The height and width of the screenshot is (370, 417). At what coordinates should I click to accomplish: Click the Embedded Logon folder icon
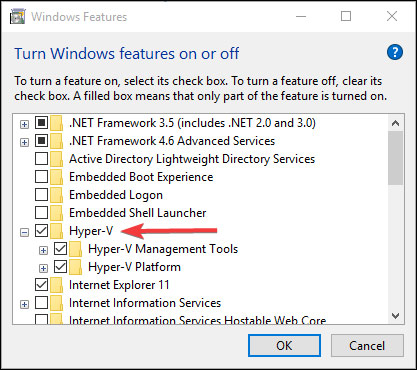pyautogui.click(x=57, y=195)
